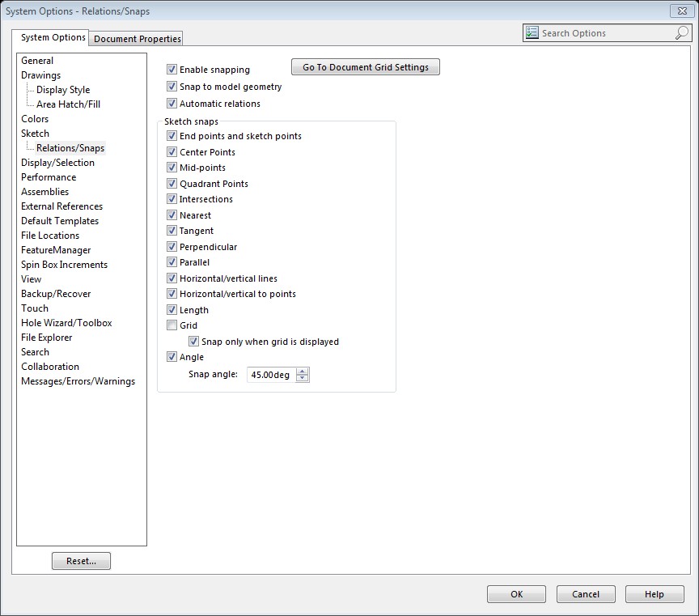This screenshot has width=699, height=616.
Task: Uncheck Snap to model geometry
Action: (x=172, y=87)
